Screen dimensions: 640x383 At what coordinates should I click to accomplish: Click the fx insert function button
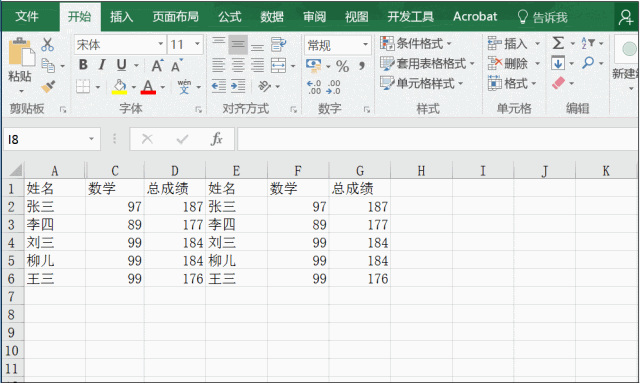coord(216,139)
